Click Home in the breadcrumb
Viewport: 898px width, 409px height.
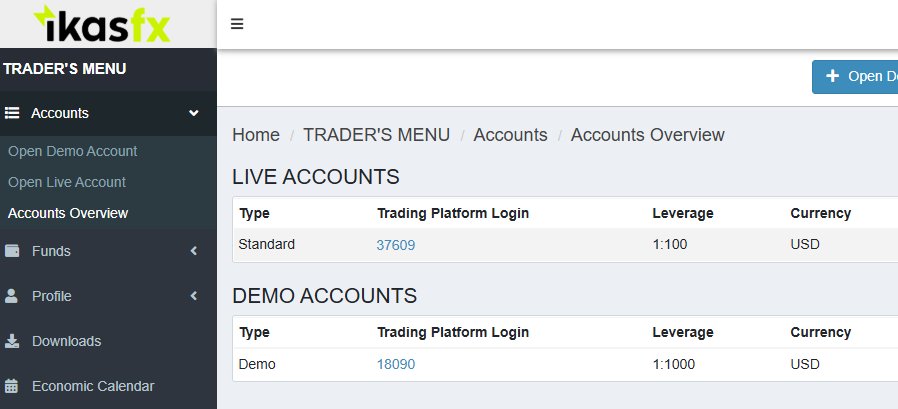click(256, 135)
